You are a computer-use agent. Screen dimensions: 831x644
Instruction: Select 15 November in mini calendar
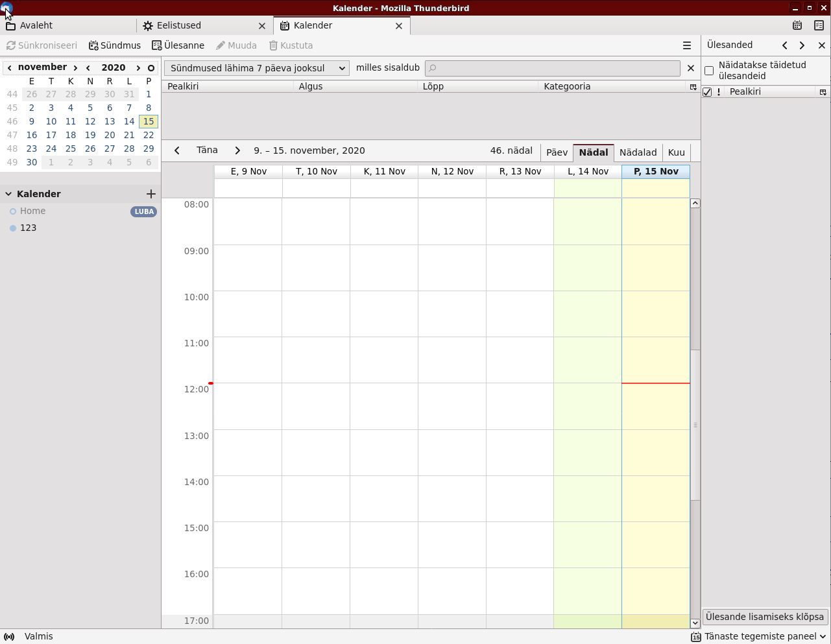tap(149, 121)
